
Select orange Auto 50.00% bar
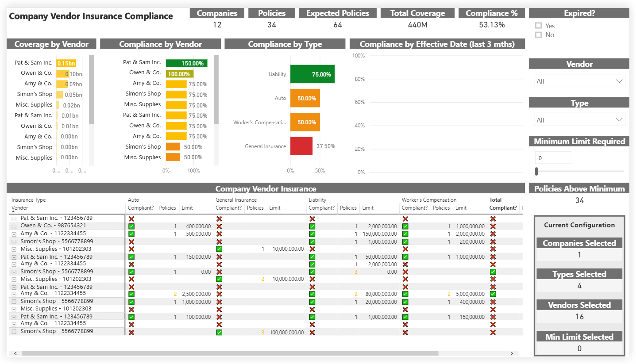(305, 98)
